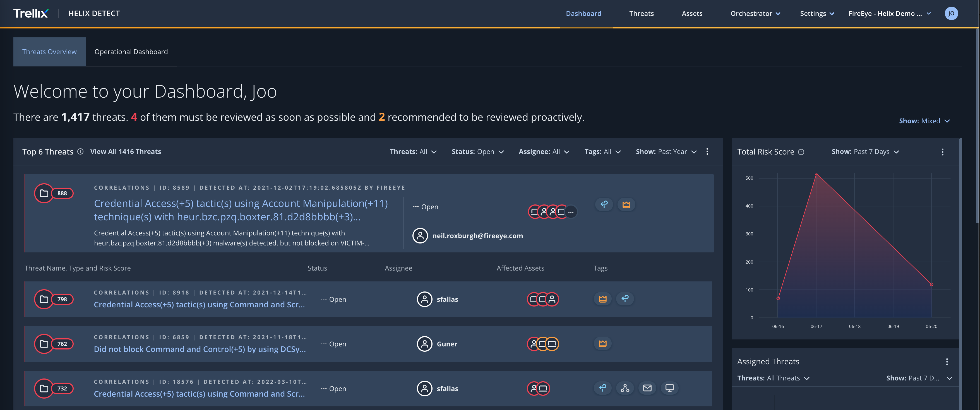This screenshot has height=410, width=980.
Task: Click the monitor tag on threat 18576
Action: (x=670, y=388)
